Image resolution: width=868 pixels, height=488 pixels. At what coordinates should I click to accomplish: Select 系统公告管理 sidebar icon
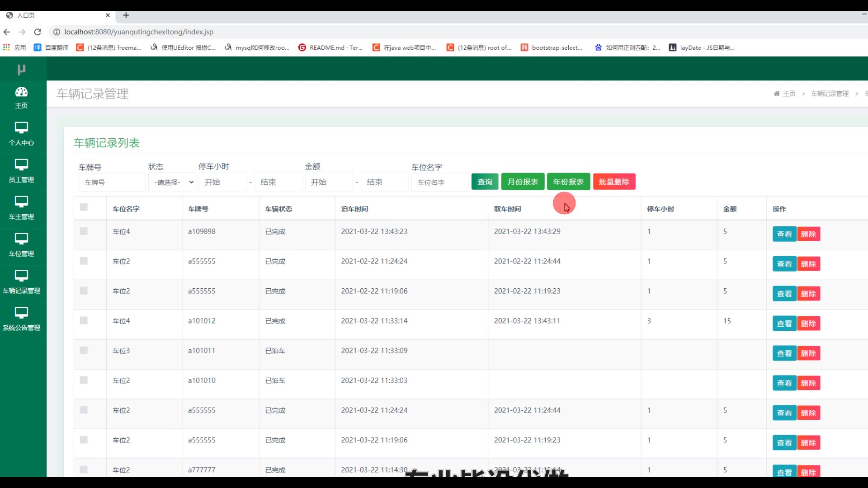pos(21,313)
